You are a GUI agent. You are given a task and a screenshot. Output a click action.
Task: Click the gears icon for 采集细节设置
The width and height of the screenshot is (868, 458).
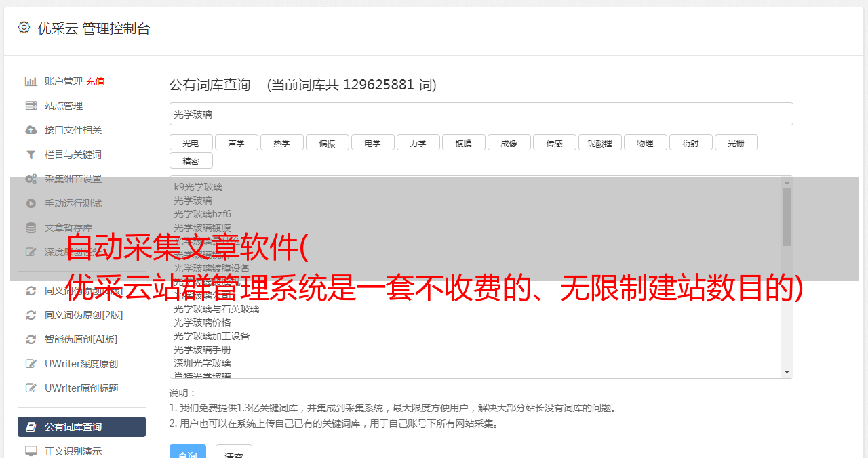31,179
